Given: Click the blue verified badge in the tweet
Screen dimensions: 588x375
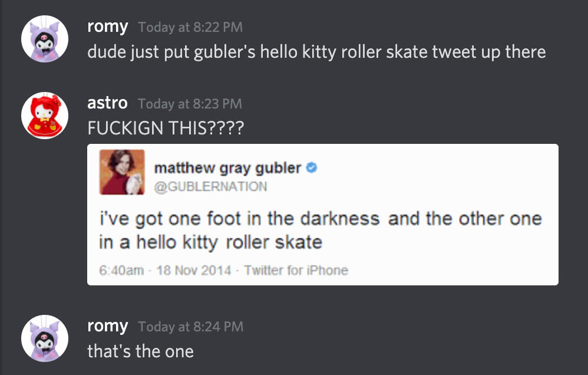Looking at the screenshot, I should pos(312,168).
